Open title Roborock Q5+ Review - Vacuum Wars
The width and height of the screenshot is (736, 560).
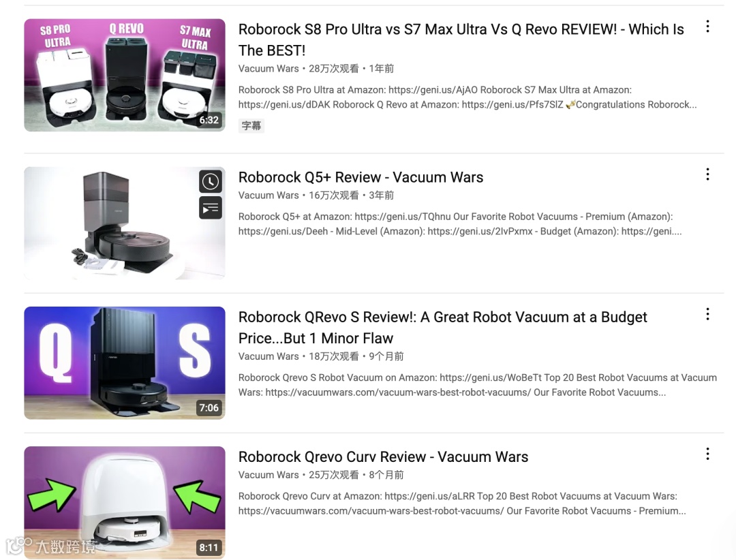pos(361,177)
